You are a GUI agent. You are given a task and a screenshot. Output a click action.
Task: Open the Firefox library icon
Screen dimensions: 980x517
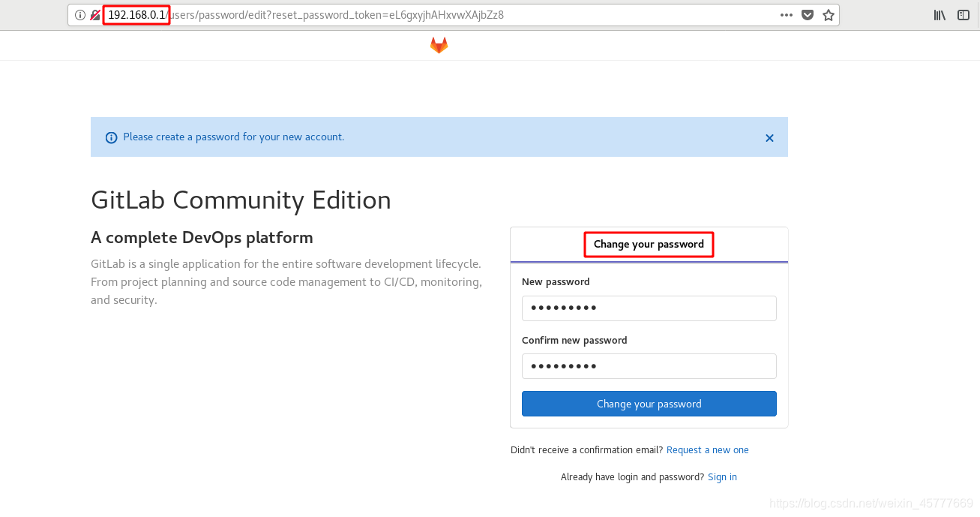(x=940, y=15)
